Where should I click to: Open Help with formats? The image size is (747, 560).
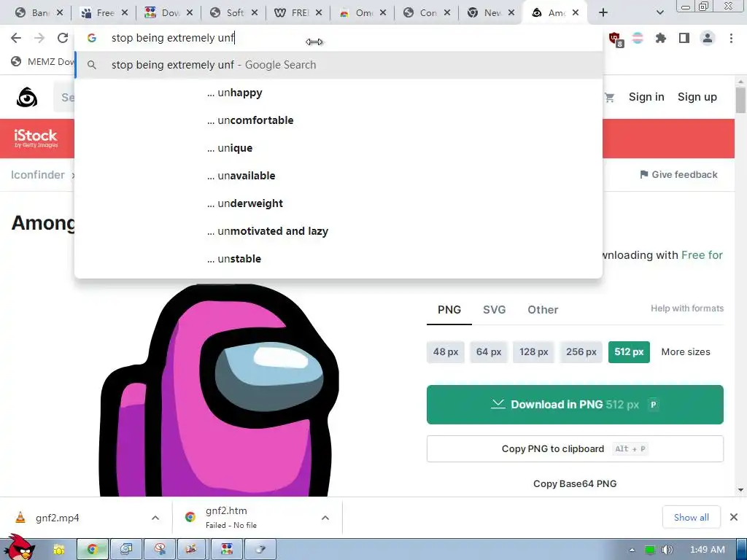coord(687,308)
